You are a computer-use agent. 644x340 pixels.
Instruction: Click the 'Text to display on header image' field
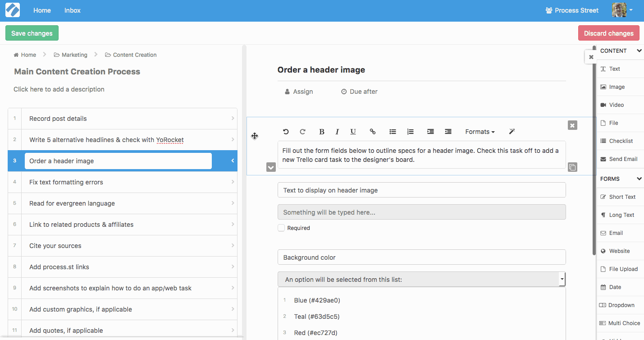click(x=421, y=190)
